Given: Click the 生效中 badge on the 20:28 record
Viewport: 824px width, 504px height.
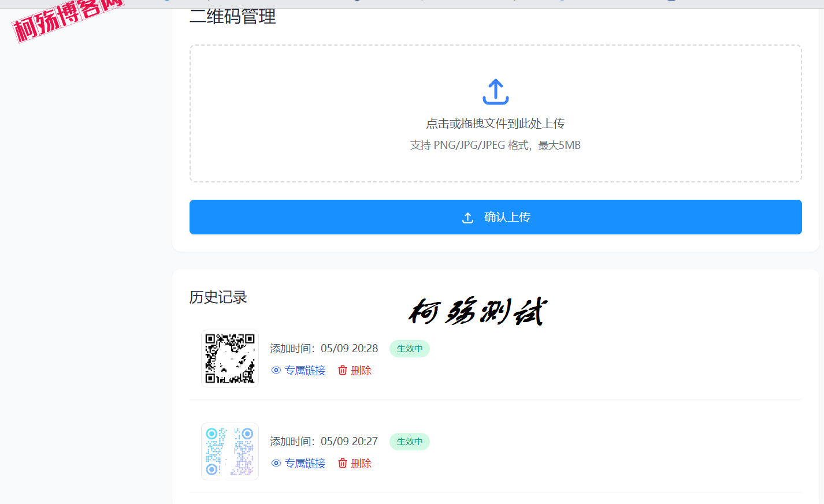Looking at the screenshot, I should [410, 349].
